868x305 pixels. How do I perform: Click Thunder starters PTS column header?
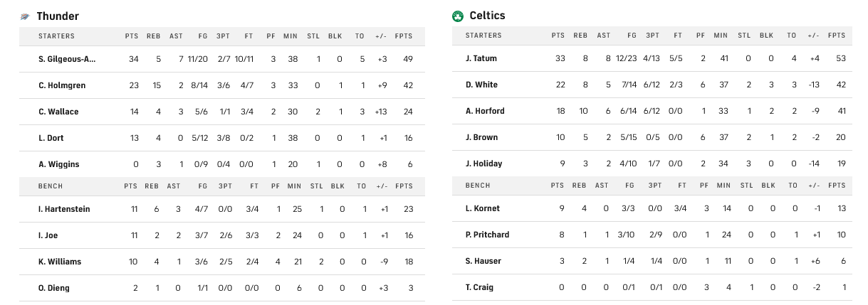click(132, 36)
